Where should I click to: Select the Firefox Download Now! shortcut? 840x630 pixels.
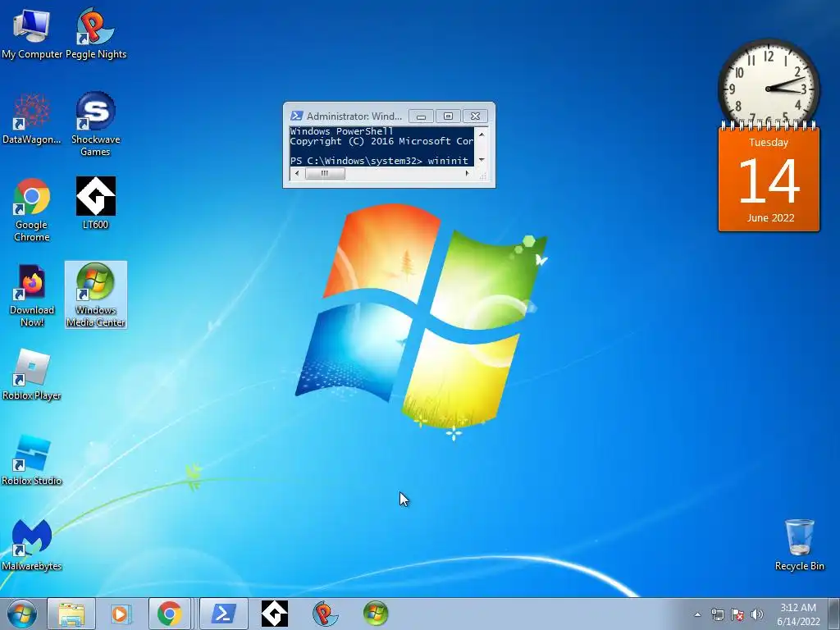(x=32, y=295)
